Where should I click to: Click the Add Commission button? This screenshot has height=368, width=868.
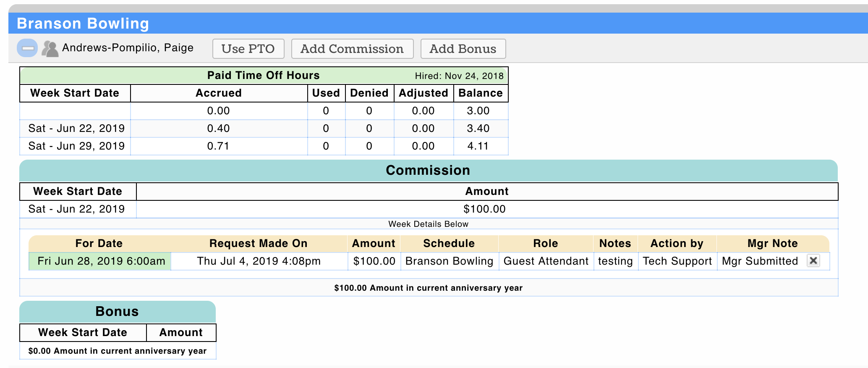point(352,49)
